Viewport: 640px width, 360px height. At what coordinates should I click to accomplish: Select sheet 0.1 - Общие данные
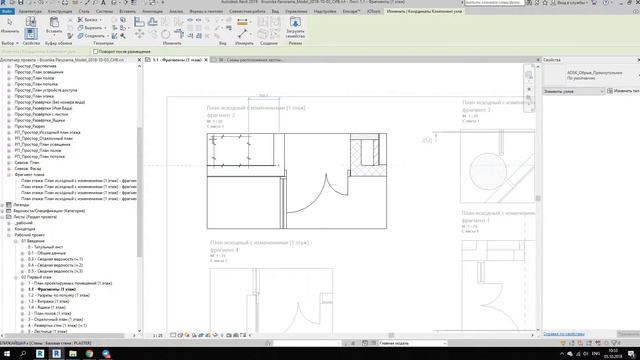[47, 253]
